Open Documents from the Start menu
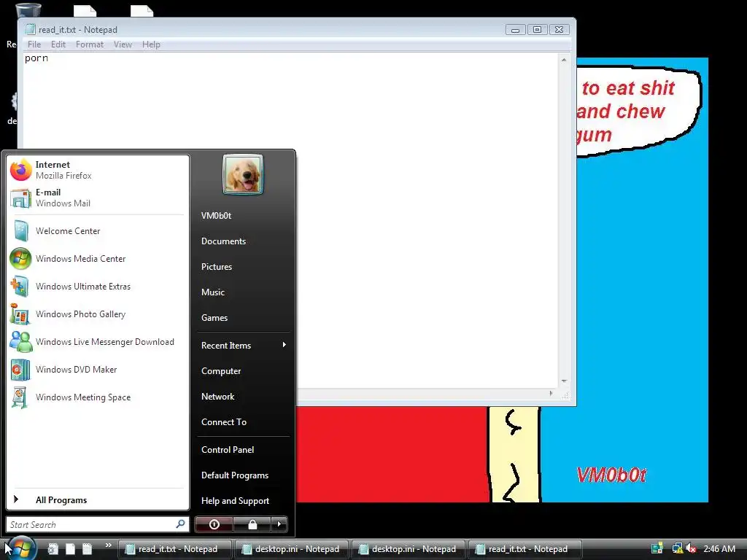Screen dimensions: 747x560 243,241
